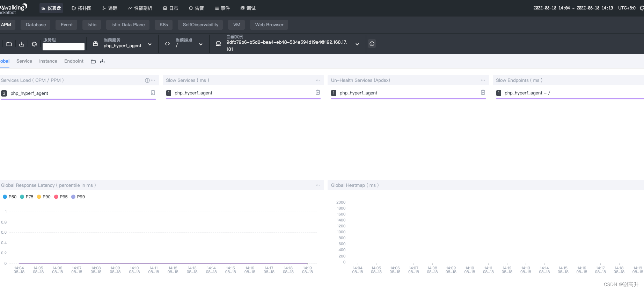Select the K8s dashboard tab
Viewport: 644px width, 290px height.
pyautogui.click(x=164, y=24)
